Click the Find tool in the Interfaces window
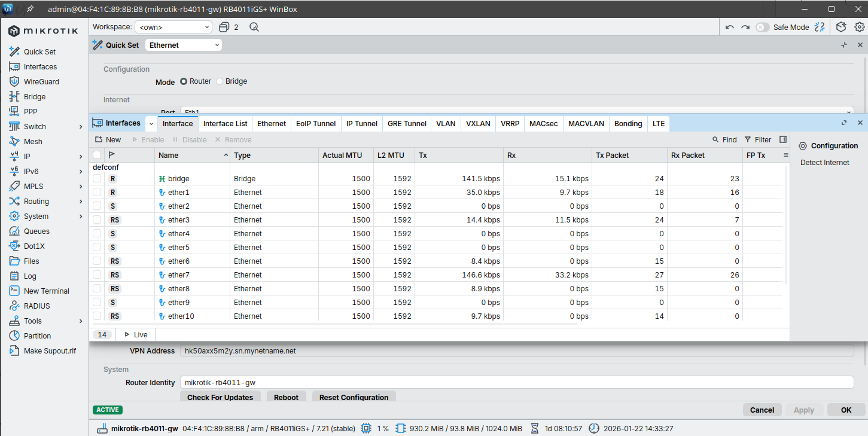This screenshot has height=436, width=868. pos(724,139)
